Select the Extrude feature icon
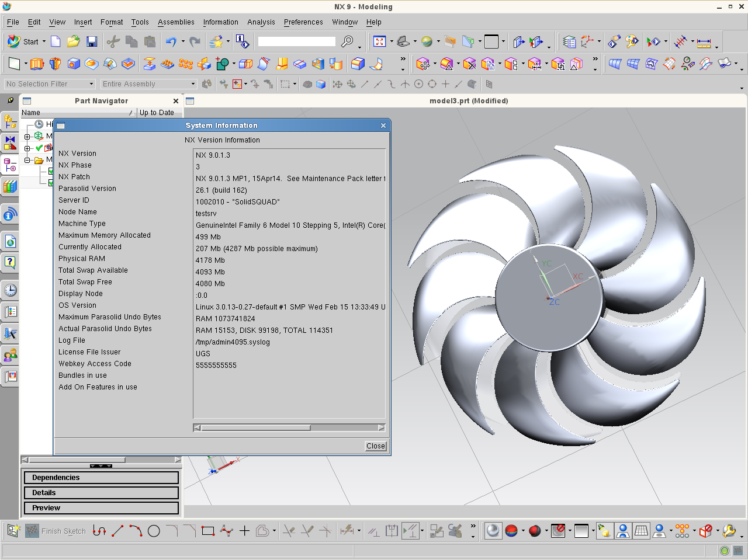 37,64
